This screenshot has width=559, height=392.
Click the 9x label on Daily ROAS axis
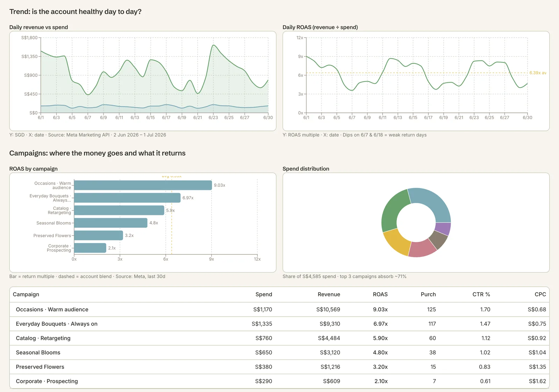point(300,57)
